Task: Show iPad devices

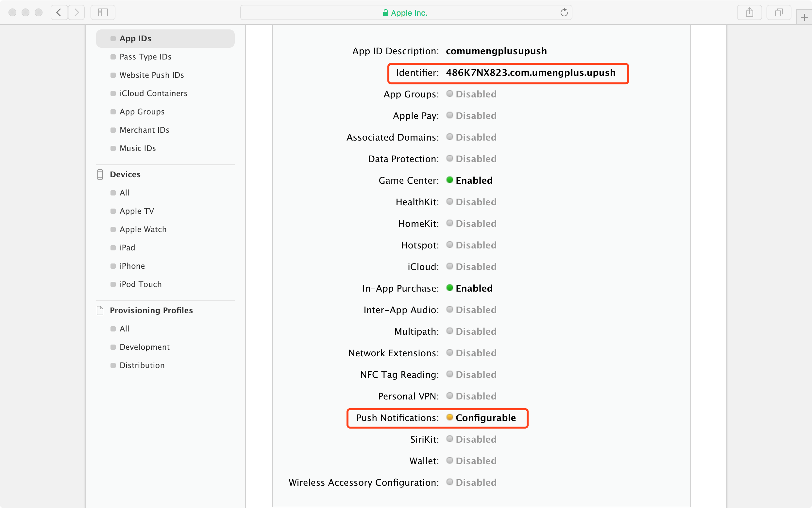Action: click(x=127, y=248)
